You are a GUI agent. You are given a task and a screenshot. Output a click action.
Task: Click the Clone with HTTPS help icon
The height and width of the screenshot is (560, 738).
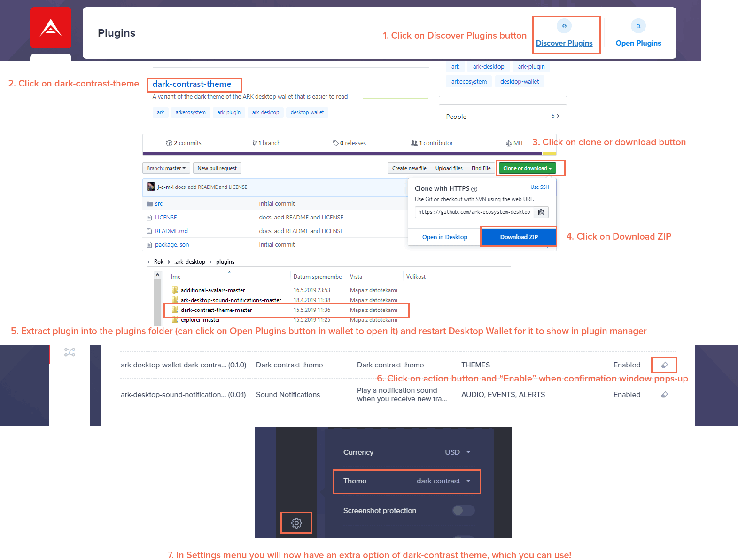point(474,189)
